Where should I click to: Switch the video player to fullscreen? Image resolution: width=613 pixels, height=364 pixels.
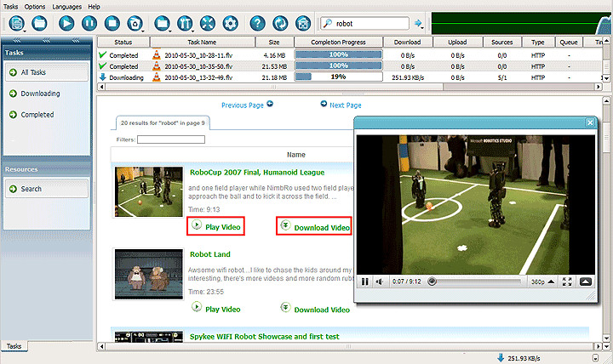[567, 282]
